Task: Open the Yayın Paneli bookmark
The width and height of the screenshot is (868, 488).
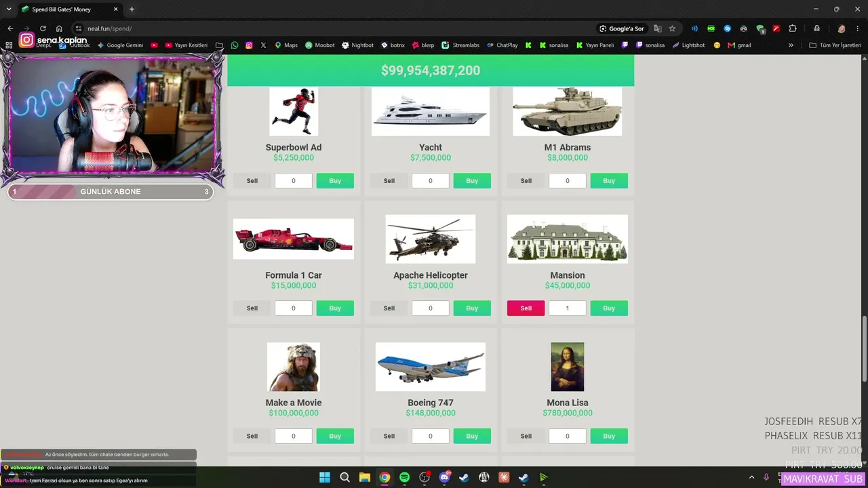Action: tap(594, 45)
